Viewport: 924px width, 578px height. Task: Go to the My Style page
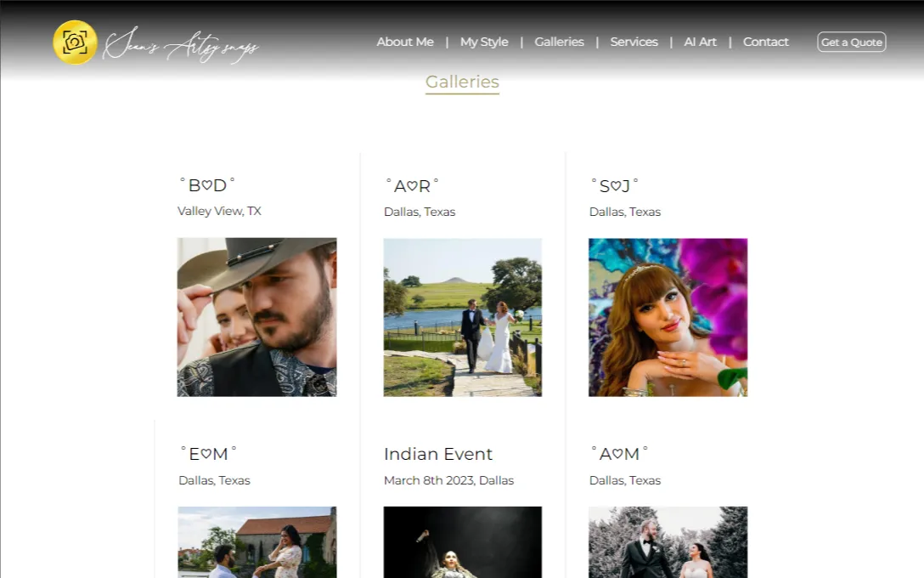tap(484, 42)
